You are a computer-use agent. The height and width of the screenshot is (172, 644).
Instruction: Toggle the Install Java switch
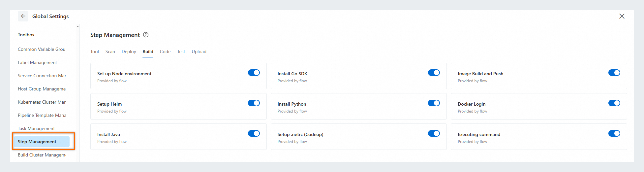pos(254,133)
